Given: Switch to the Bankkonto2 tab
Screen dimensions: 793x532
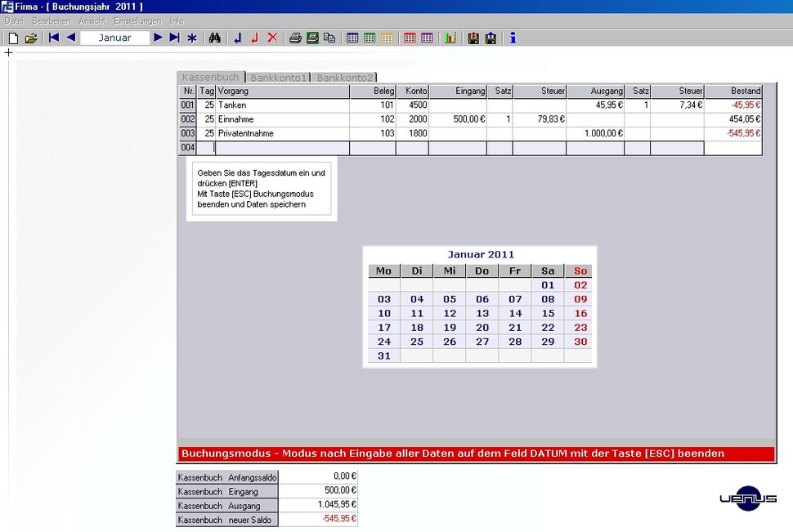Looking at the screenshot, I should point(345,78).
